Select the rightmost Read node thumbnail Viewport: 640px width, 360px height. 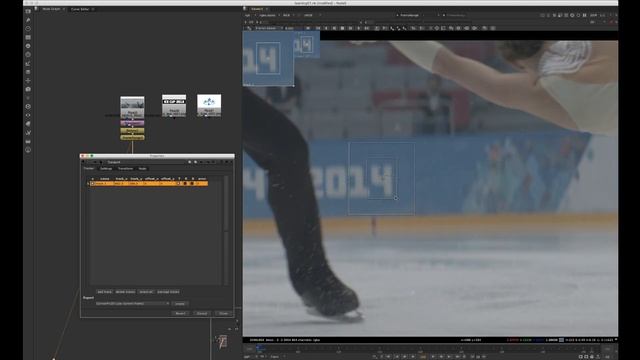coord(209,105)
